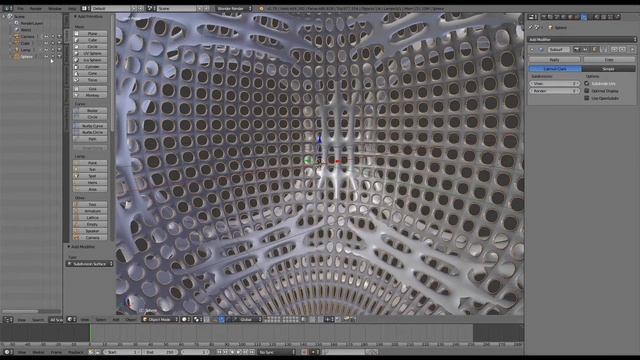
Task: Add a Bezier curve
Action: click(x=90, y=111)
